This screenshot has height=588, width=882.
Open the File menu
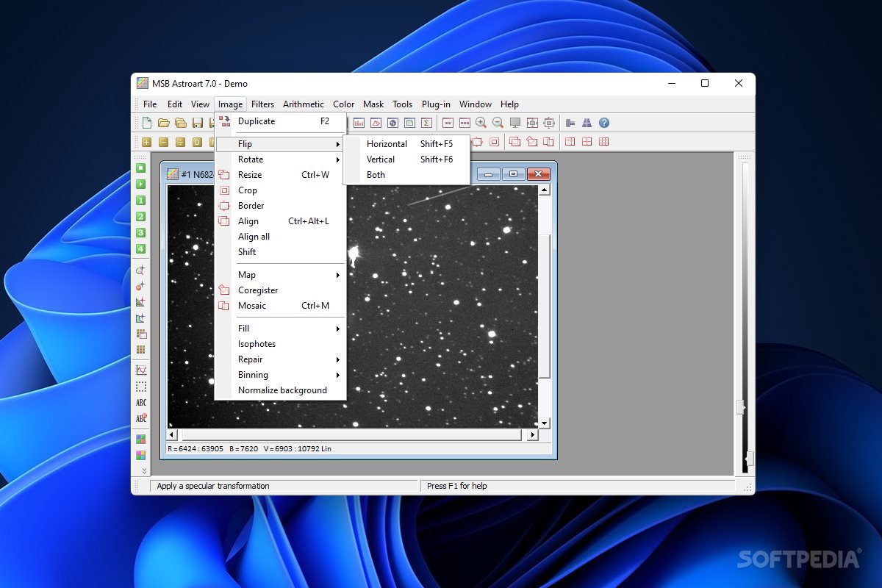(x=150, y=104)
